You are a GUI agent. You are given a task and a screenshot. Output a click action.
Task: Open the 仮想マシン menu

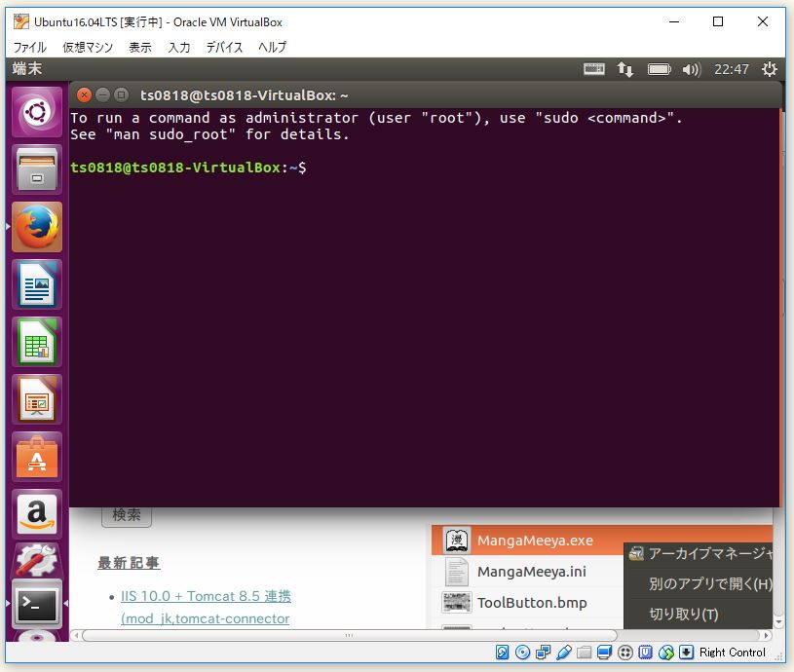(88, 47)
